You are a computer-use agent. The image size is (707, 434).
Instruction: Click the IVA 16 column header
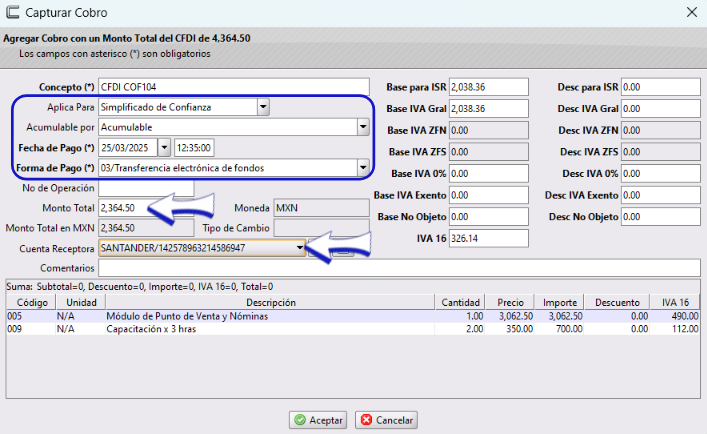pyautogui.click(x=675, y=302)
